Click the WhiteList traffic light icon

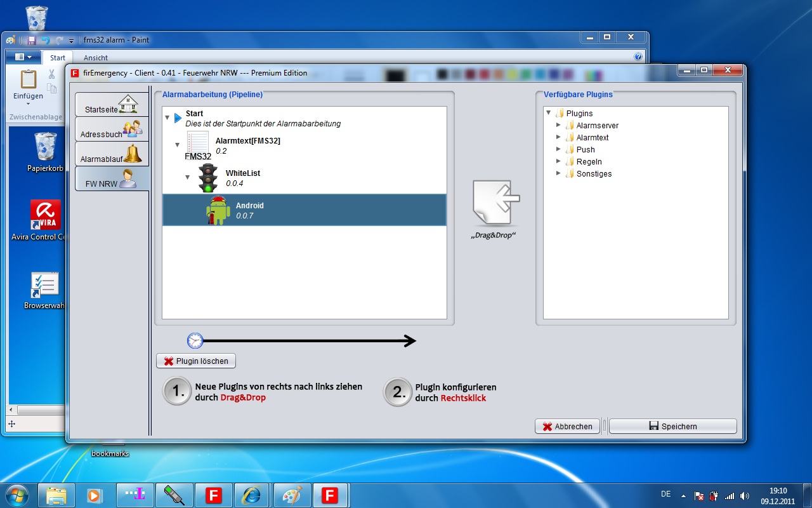click(x=208, y=178)
